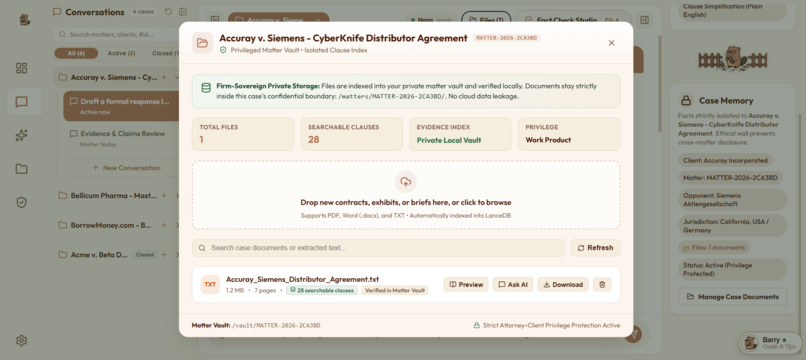Click the Verified in Matter Vault badge
The width and height of the screenshot is (806, 360).
point(394,291)
